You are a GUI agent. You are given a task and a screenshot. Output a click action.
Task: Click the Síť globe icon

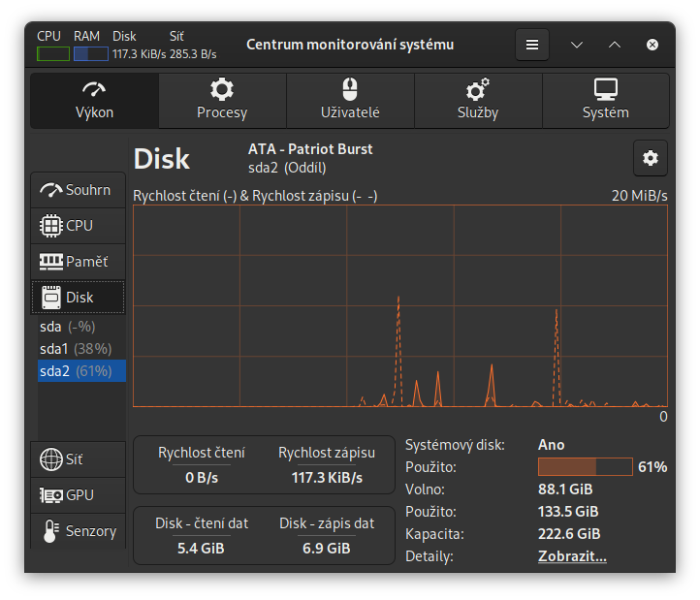click(x=50, y=458)
